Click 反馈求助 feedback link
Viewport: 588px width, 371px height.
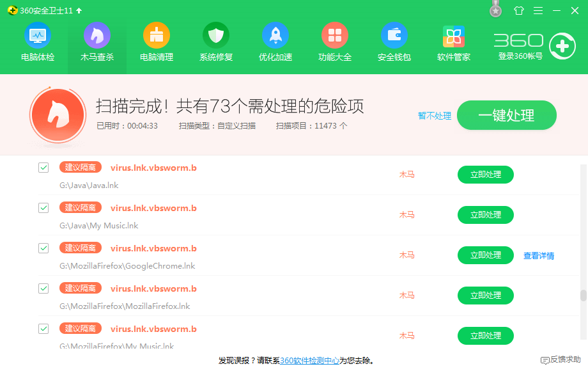point(566,359)
